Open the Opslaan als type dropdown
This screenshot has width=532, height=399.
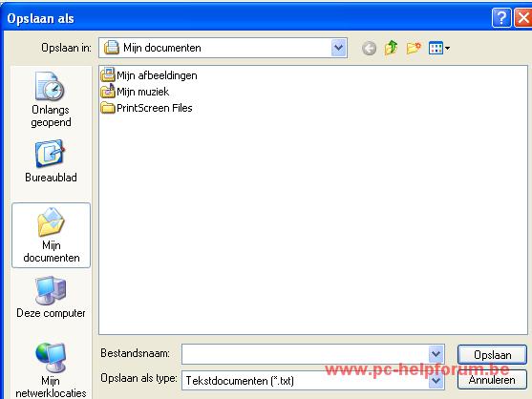pyautogui.click(x=436, y=380)
